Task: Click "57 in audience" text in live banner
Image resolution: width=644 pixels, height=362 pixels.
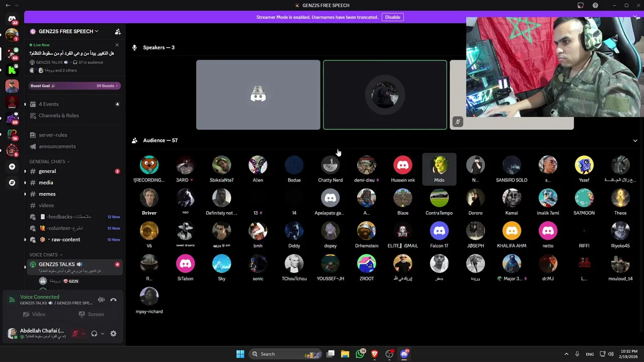Action: (91, 62)
